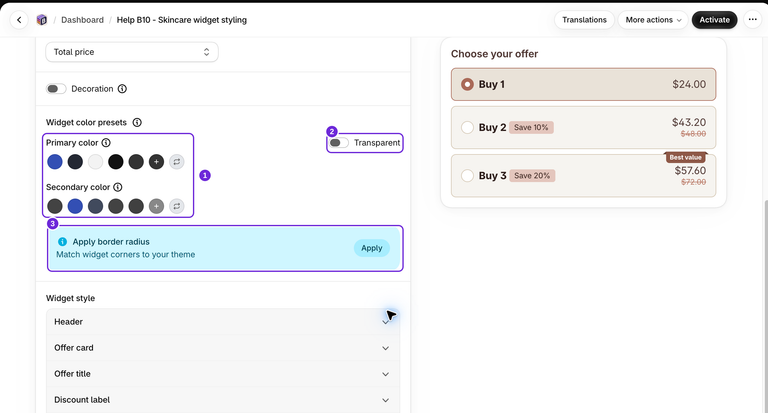Image resolution: width=768 pixels, height=413 pixels.
Task: Pick the white primary color swatch
Action: pos(96,162)
